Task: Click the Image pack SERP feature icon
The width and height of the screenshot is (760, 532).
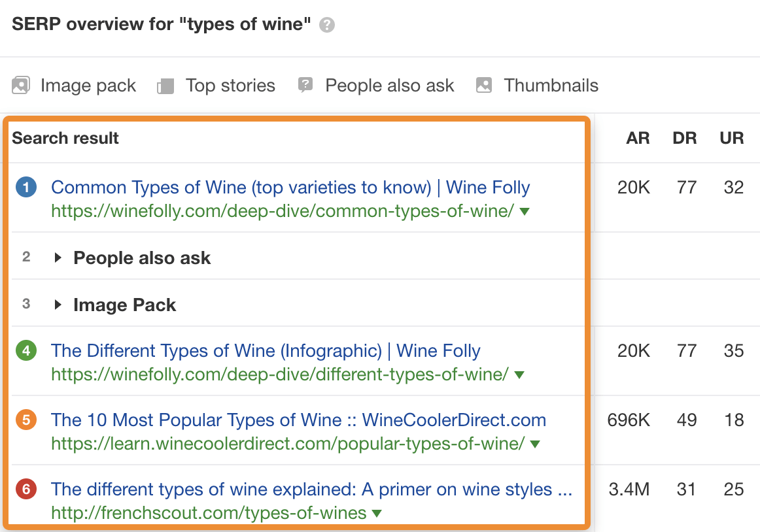Action: click(21, 85)
